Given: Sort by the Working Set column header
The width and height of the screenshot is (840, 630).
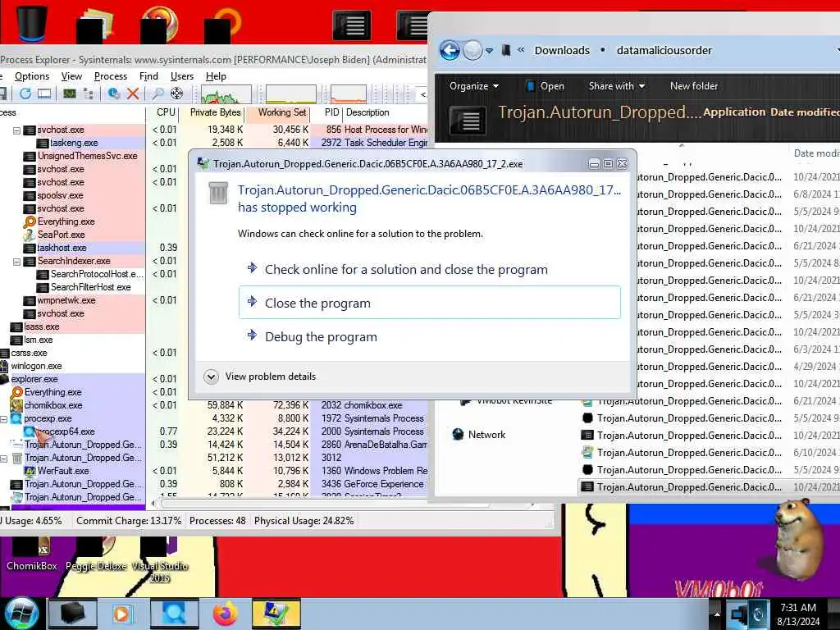Looking at the screenshot, I should coord(282,112).
